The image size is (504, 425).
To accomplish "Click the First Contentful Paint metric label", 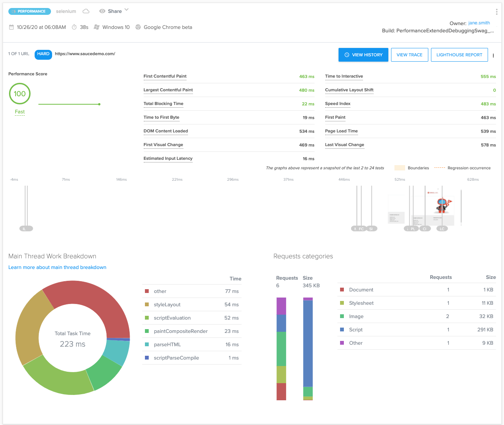I will [x=165, y=76].
